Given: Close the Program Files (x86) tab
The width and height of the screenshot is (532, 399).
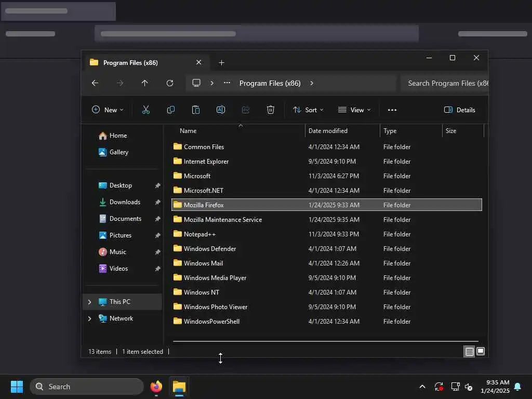Looking at the screenshot, I should tap(199, 62).
